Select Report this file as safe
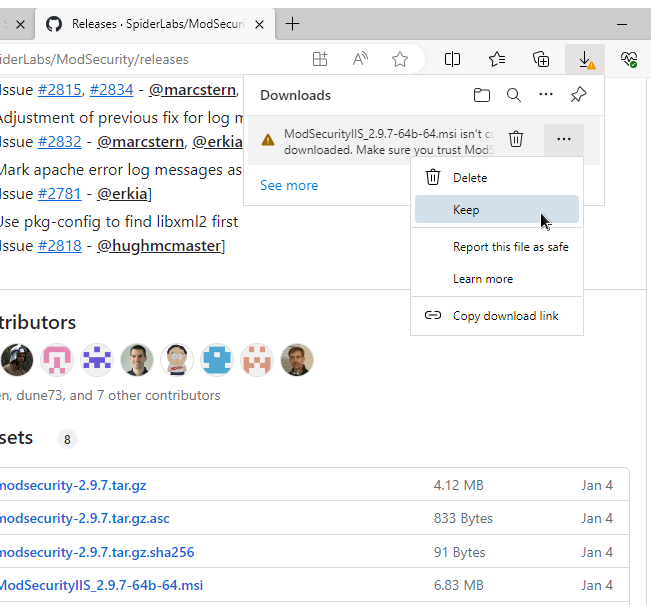This screenshot has width=651, height=605. tap(497, 247)
